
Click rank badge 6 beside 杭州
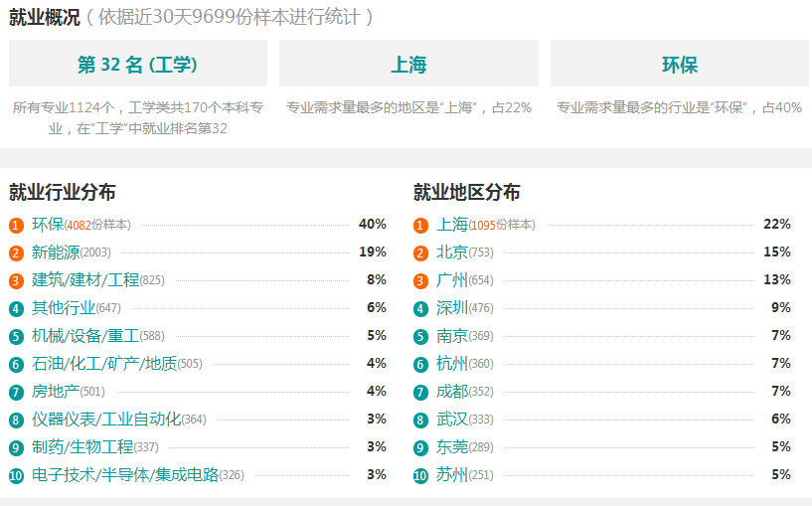(x=420, y=365)
